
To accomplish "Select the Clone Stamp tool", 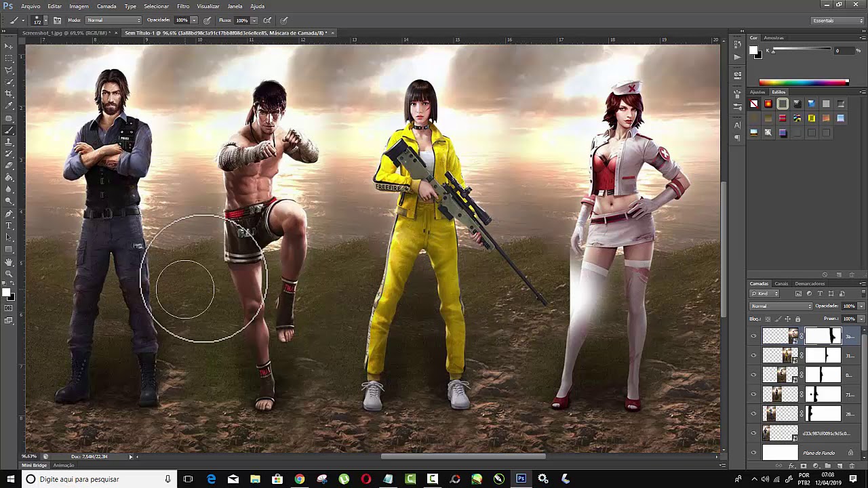I will (x=9, y=142).
